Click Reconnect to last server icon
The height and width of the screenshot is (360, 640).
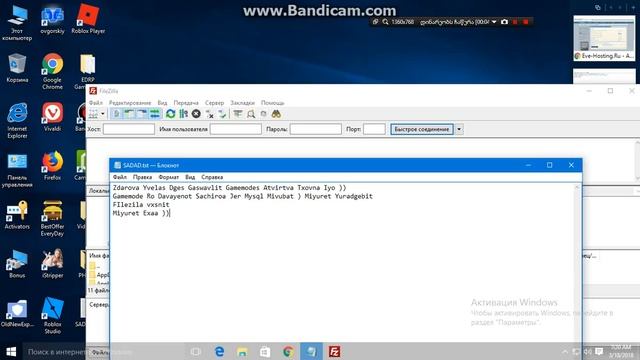tap(222, 114)
